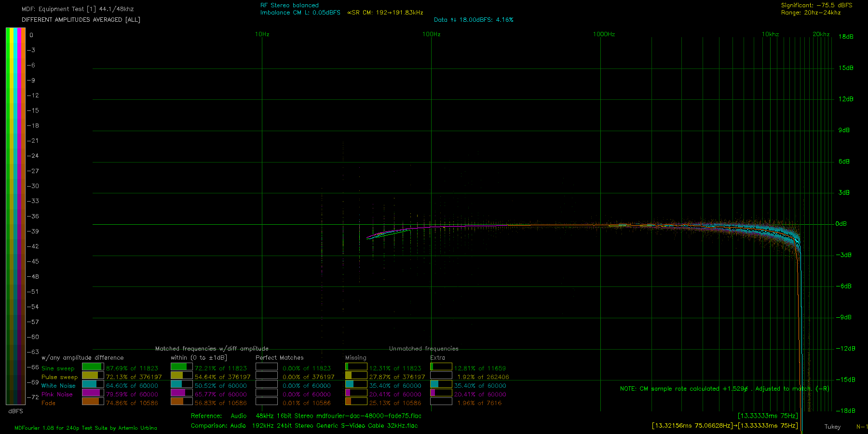Image resolution: width=868 pixels, height=434 pixels.
Task: Click the cyan White Noise bar beside 64.60%
Action: [93, 384]
